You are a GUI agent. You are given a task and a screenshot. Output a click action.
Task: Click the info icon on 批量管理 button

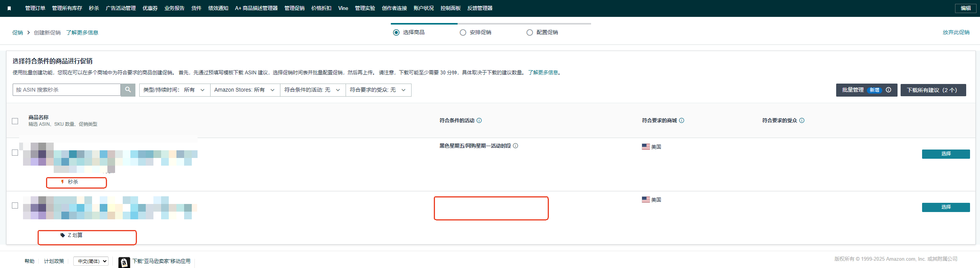888,90
